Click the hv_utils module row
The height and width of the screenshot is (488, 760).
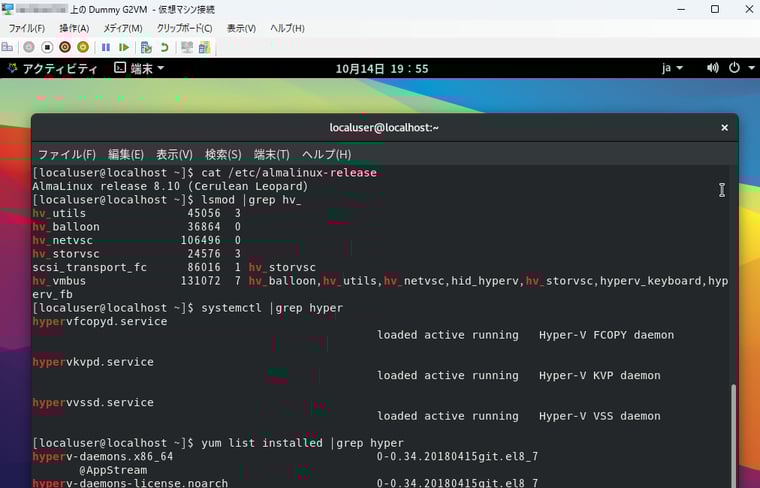click(136, 213)
